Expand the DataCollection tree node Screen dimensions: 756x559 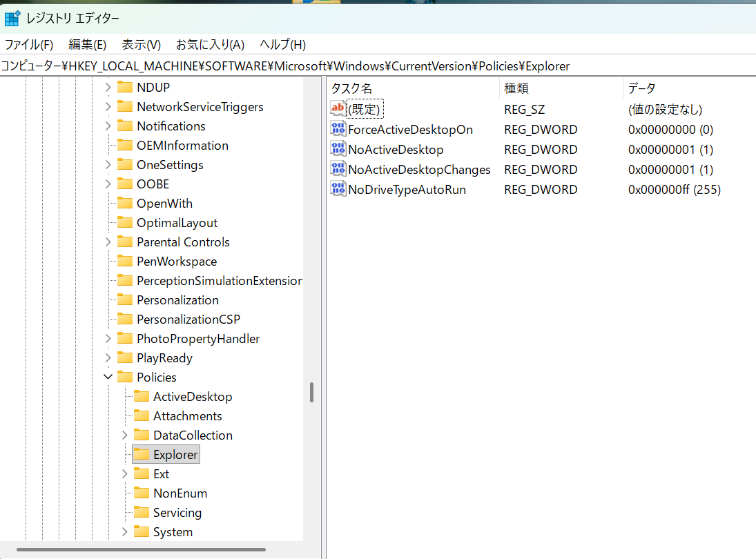124,435
